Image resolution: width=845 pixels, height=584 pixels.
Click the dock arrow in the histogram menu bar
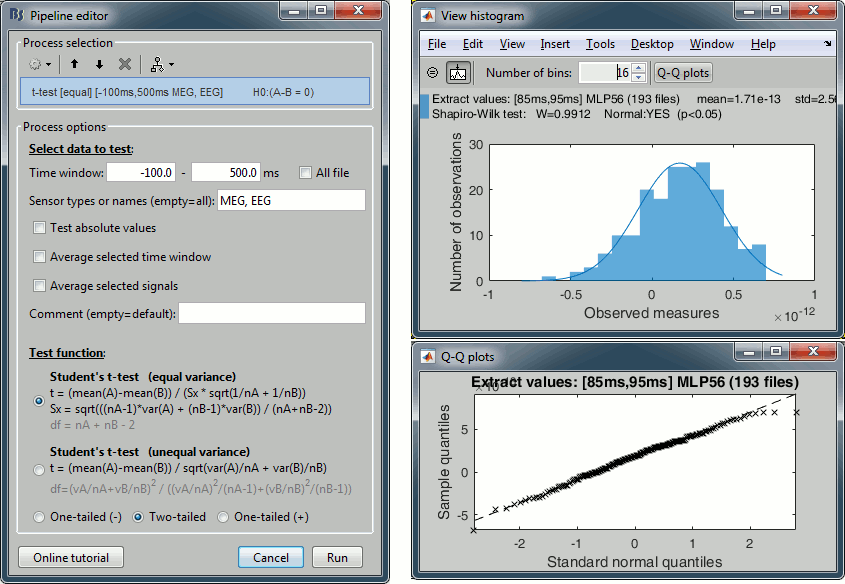pyautogui.click(x=827, y=44)
